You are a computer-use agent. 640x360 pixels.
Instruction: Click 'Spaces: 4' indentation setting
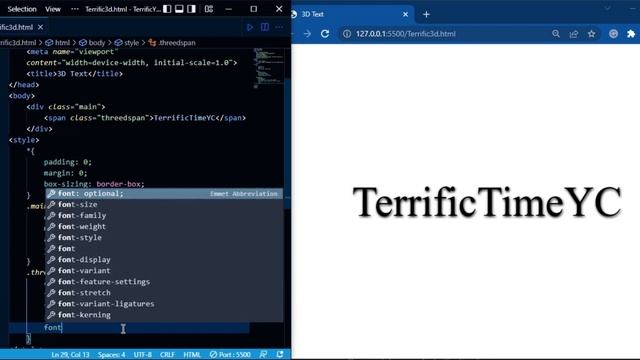tap(111, 355)
